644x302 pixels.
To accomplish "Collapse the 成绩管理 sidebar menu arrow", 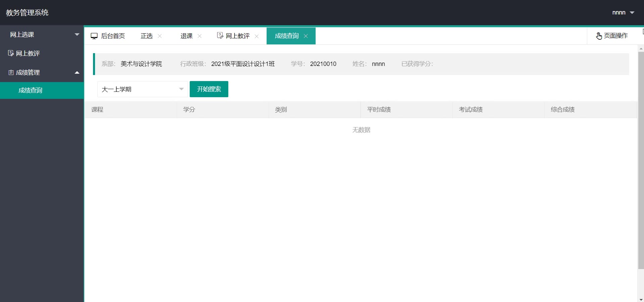I will 77,72.
